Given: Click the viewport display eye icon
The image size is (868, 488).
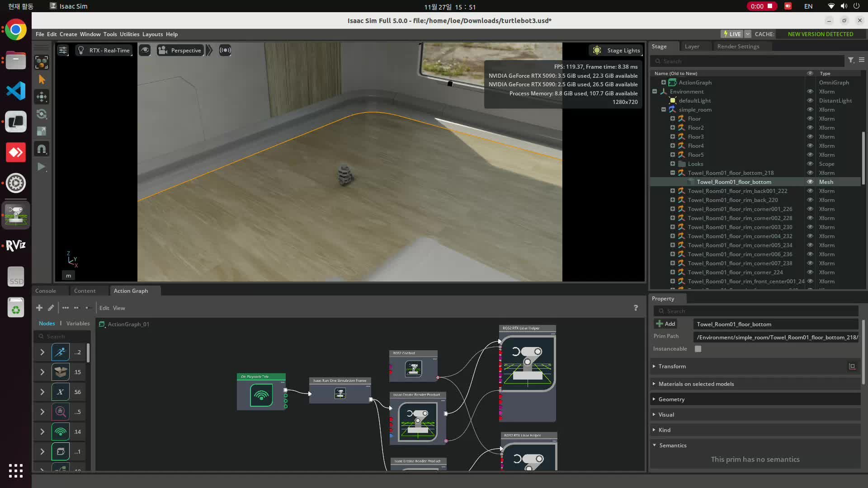Looking at the screenshot, I should click(145, 50).
